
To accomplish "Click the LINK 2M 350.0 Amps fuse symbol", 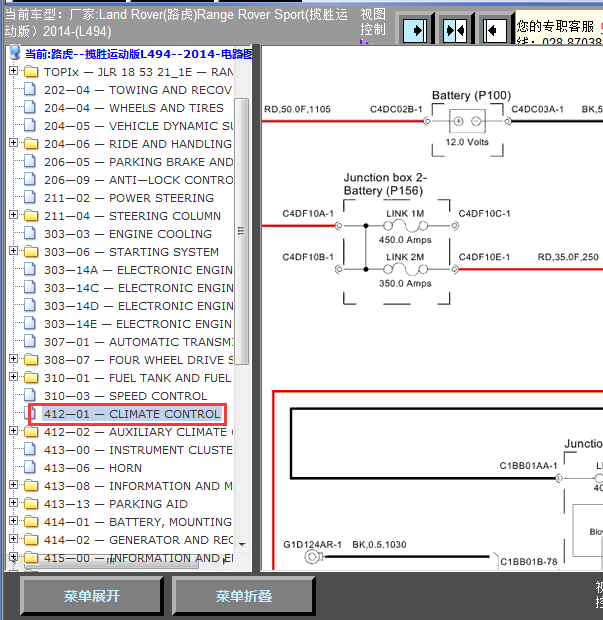I will (405, 270).
